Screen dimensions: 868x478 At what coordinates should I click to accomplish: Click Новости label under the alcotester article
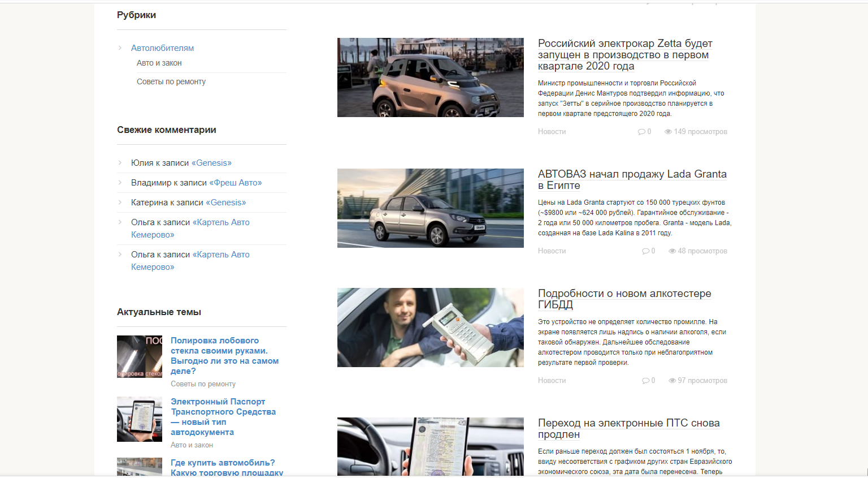[x=552, y=380]
